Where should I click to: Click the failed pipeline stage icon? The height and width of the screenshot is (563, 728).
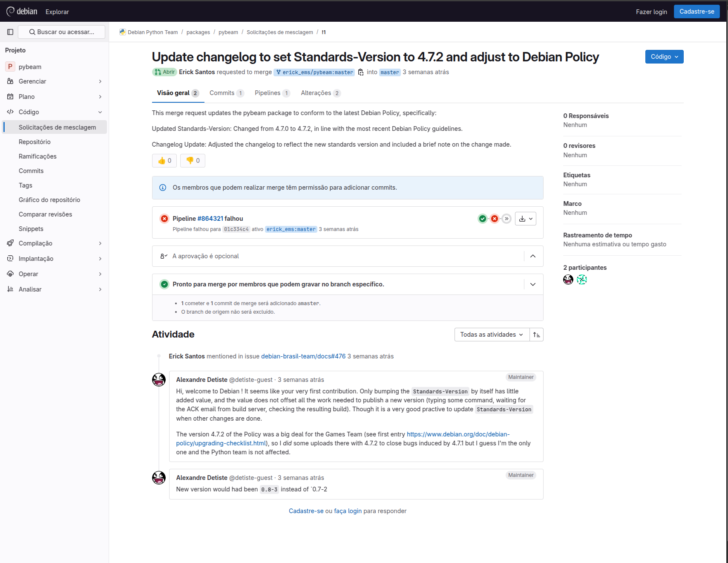click(494, 219)
